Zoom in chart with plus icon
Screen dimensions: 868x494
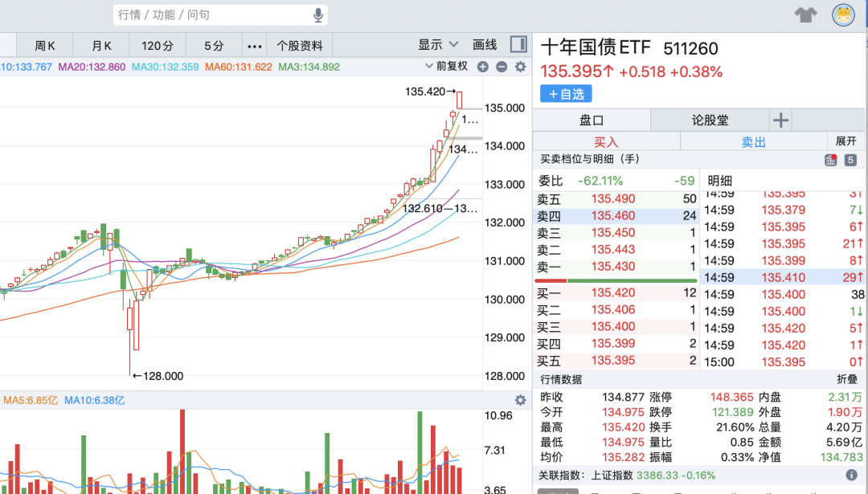(x=483, y=67)
